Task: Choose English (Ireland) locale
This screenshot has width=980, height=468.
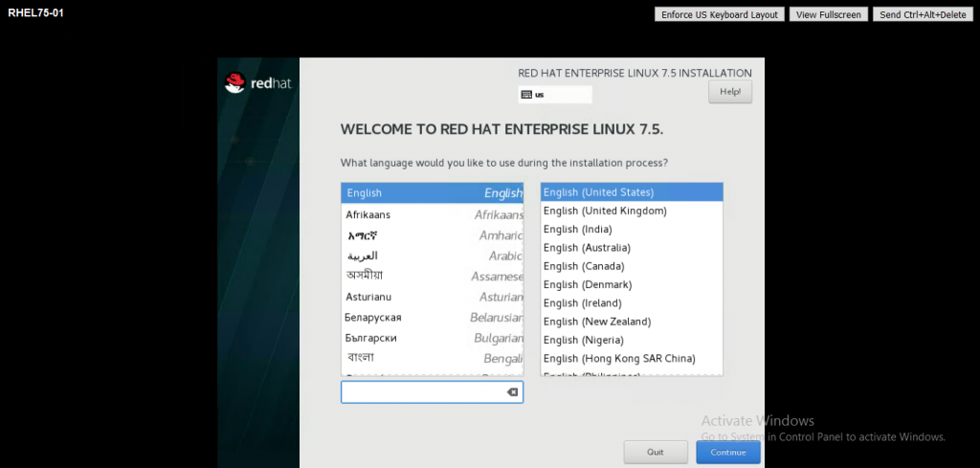Action: point(632,303)
